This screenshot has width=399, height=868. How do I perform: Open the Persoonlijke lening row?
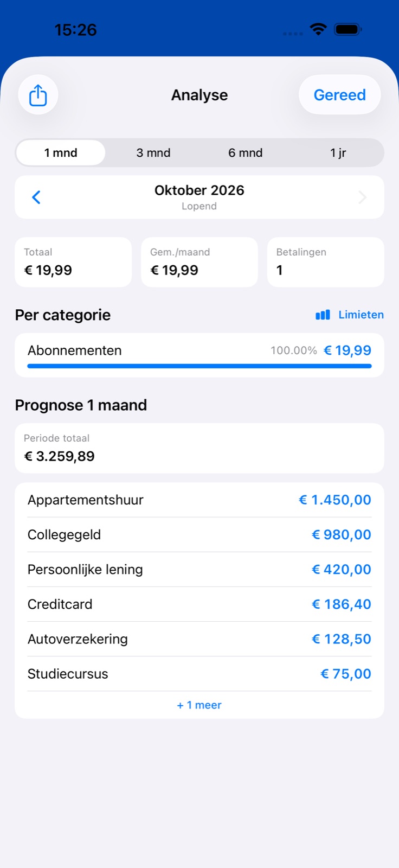point(200,569)
